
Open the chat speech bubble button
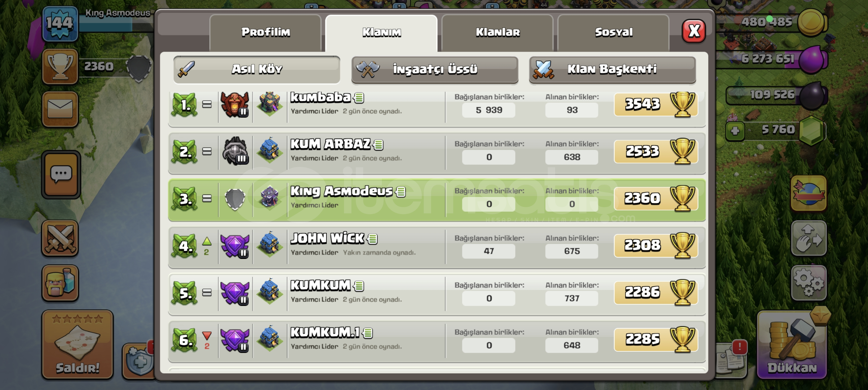point(61,175)
